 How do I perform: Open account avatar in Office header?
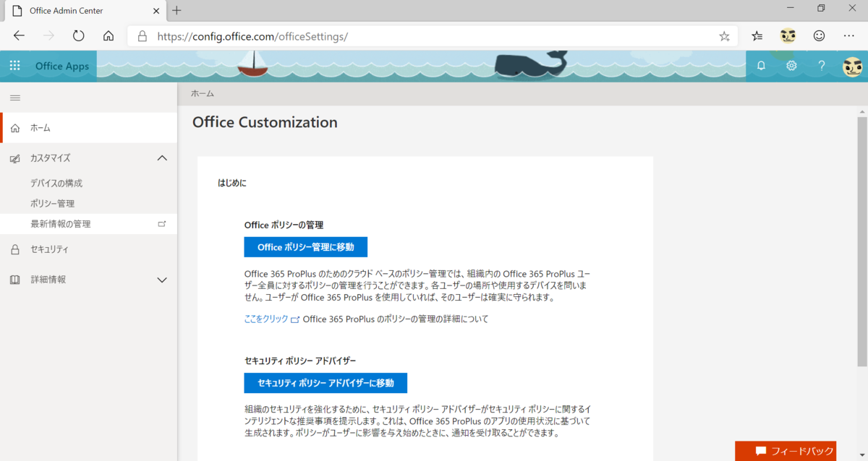[x=852, y=66]
